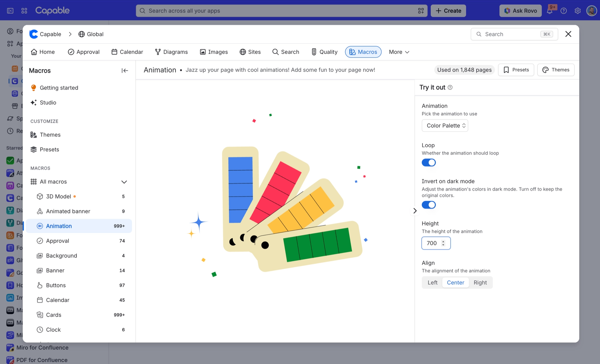Click the Themes button in header

point(556,70)
